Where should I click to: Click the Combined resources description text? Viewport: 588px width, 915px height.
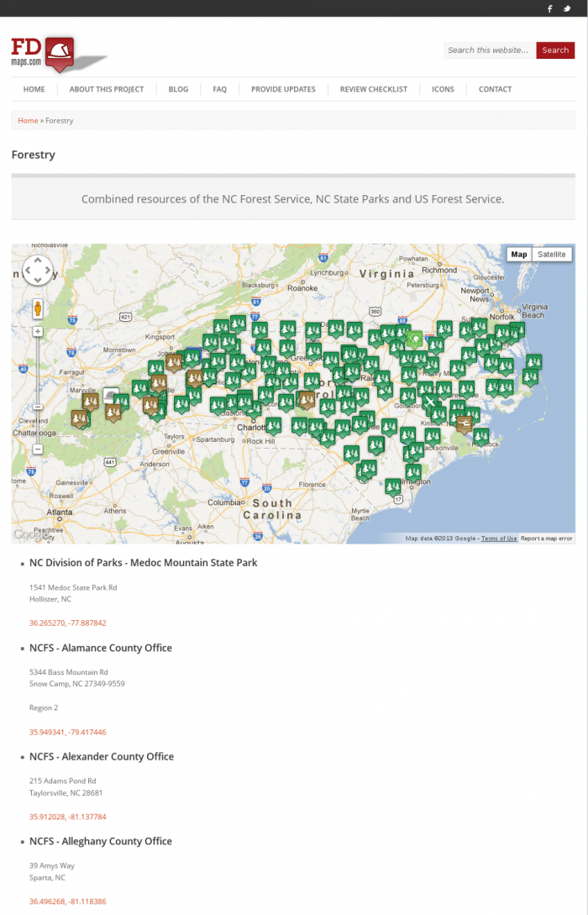click(293, 199)
